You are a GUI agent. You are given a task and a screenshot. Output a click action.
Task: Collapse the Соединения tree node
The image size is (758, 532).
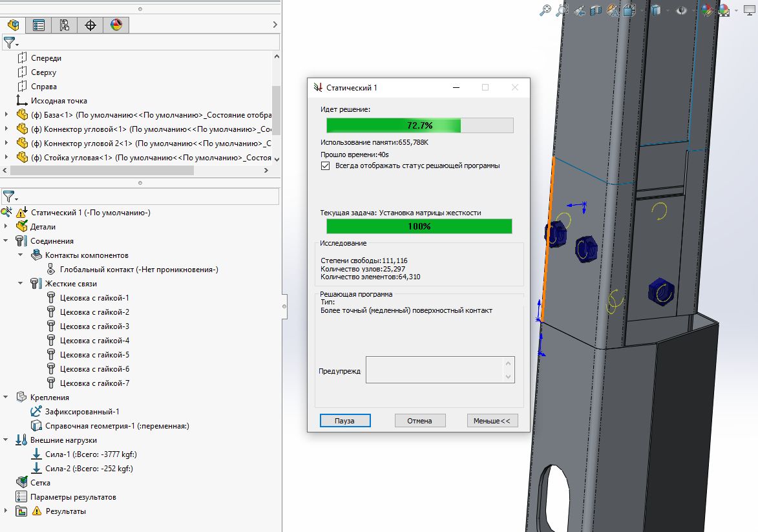click(x=6, y=241)
